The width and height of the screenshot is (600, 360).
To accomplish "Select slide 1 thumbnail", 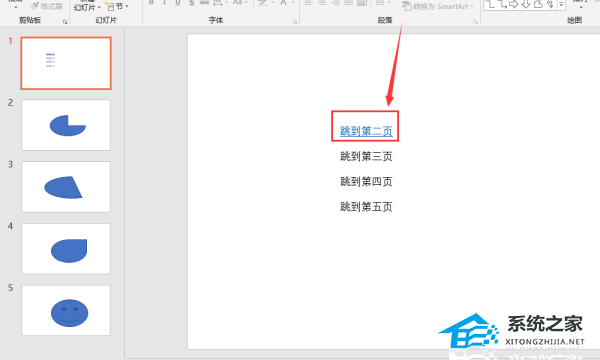I will pos(66,63).
